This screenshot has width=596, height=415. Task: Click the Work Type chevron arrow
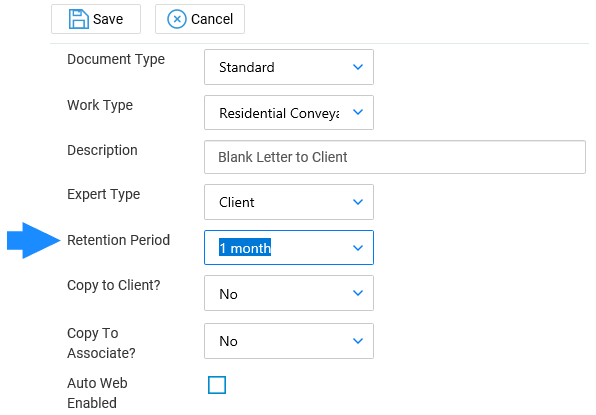tap(358, 112)
